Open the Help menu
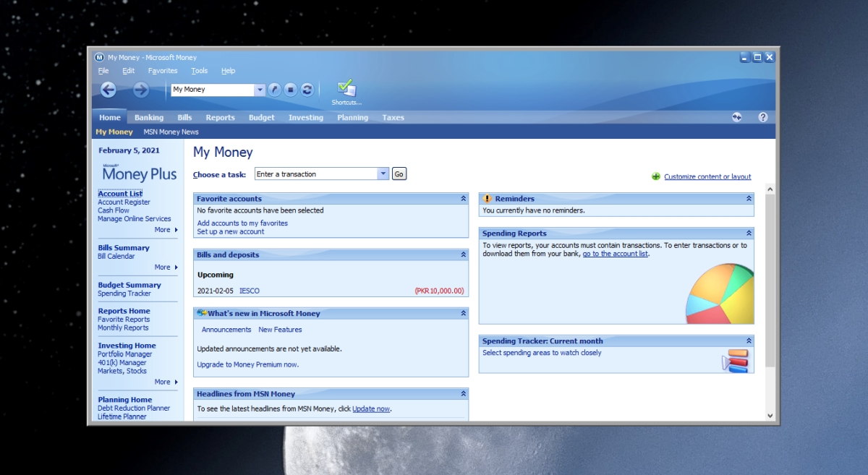Screen dimensions: 868x475 [229, 71]
